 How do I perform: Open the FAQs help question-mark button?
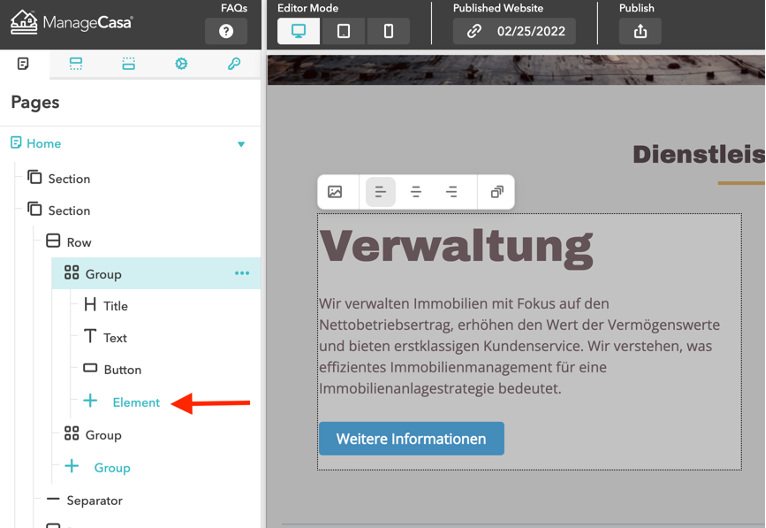(x=226, y=31)
